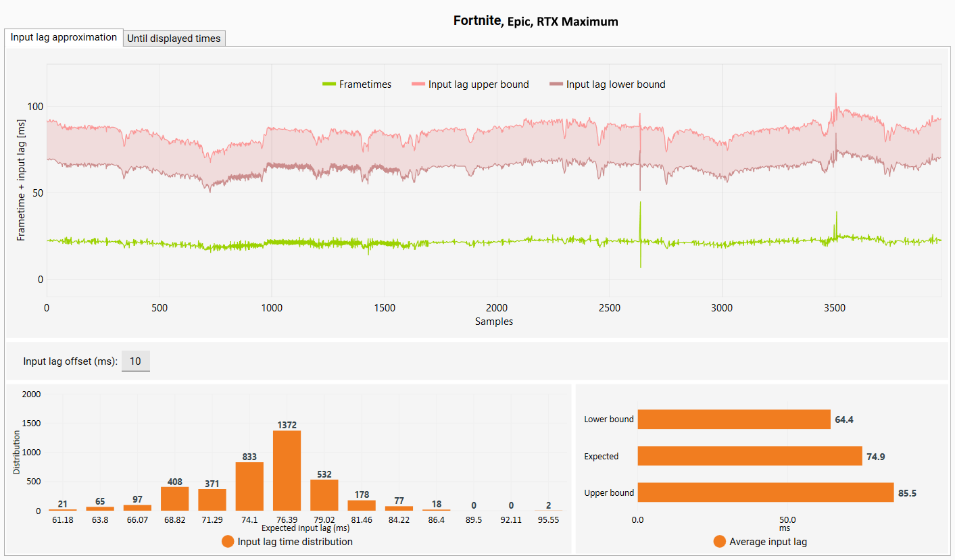Image resolution: width=955 pixels, height=560 pixels.
Task: Toggle Input lag upper bound legend entry
Action: 470,84
